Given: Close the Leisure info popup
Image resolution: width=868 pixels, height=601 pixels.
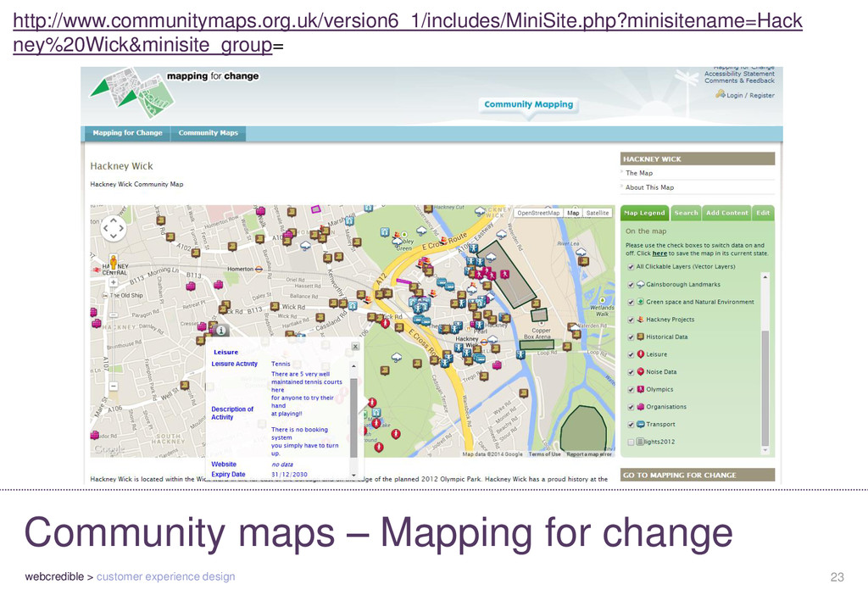Looking at the screenshot, I should click(355, 347).
